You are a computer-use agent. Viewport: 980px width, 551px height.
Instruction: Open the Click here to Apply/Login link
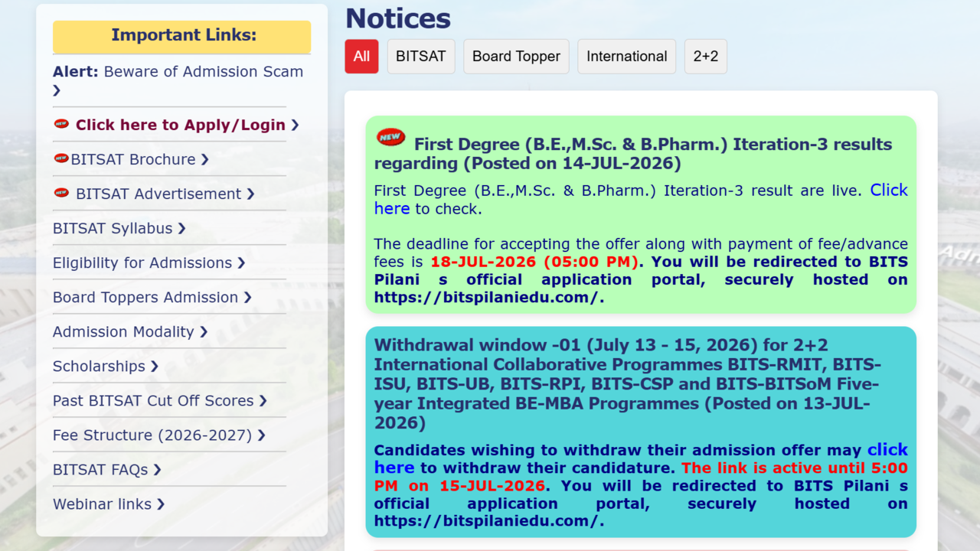180,125
